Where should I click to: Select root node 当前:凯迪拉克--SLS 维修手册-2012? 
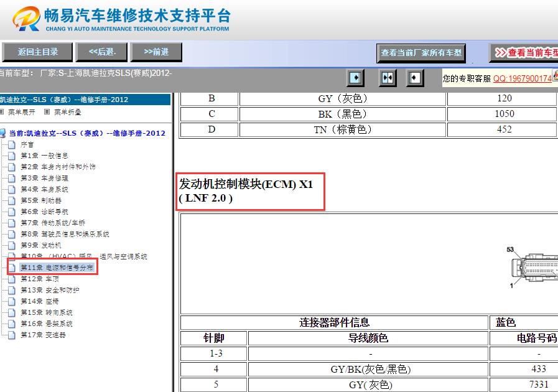point(87,133)
